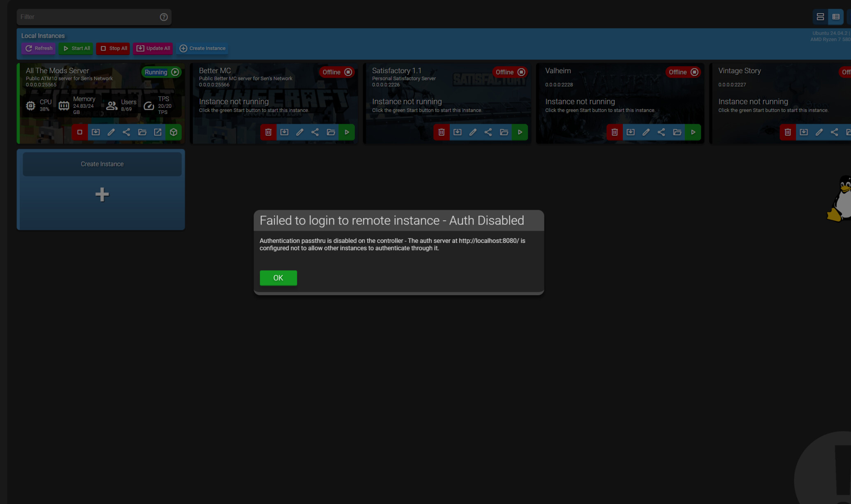Screen dimensions: 851x504
Task: Share the Vintage Story instance
Action: coord(834,132)
